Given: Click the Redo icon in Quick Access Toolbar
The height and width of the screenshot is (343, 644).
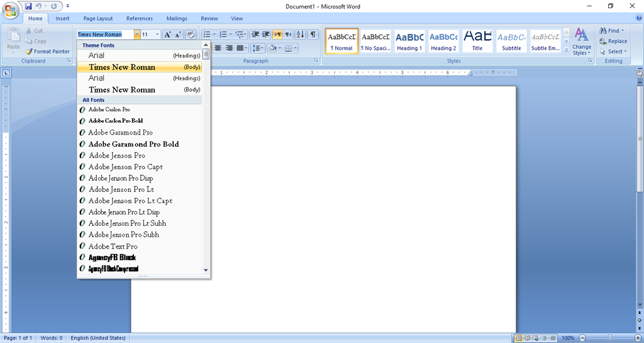Looking at the screenshot, I should coord(54,6).
